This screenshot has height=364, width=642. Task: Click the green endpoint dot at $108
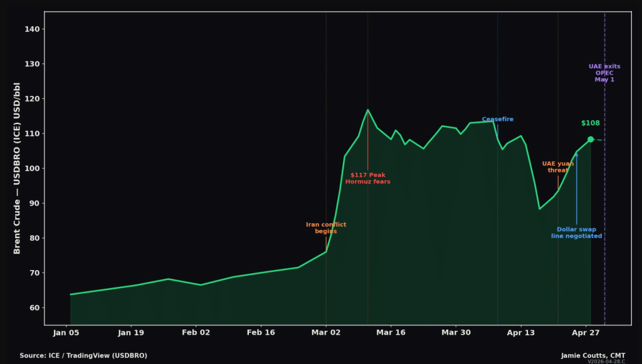[x=590, y=139]
